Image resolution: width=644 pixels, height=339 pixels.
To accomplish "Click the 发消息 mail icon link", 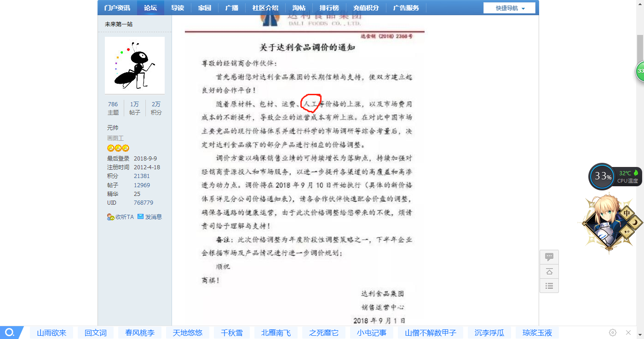I will 149,217.
